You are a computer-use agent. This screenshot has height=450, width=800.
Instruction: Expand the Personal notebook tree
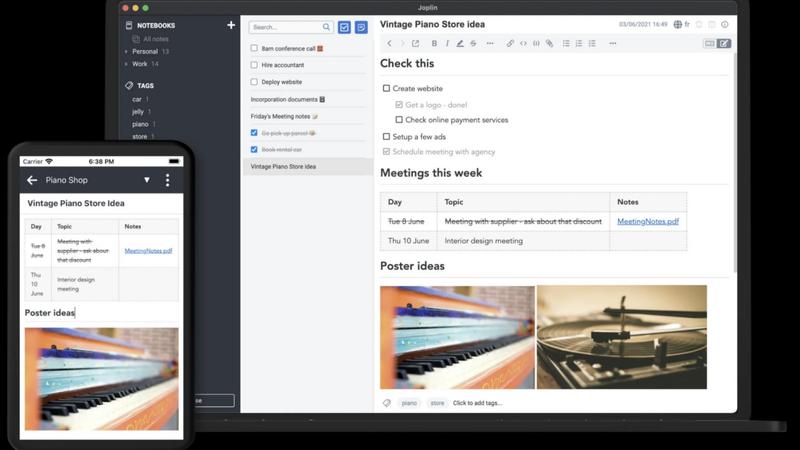(x=125, y=51)
